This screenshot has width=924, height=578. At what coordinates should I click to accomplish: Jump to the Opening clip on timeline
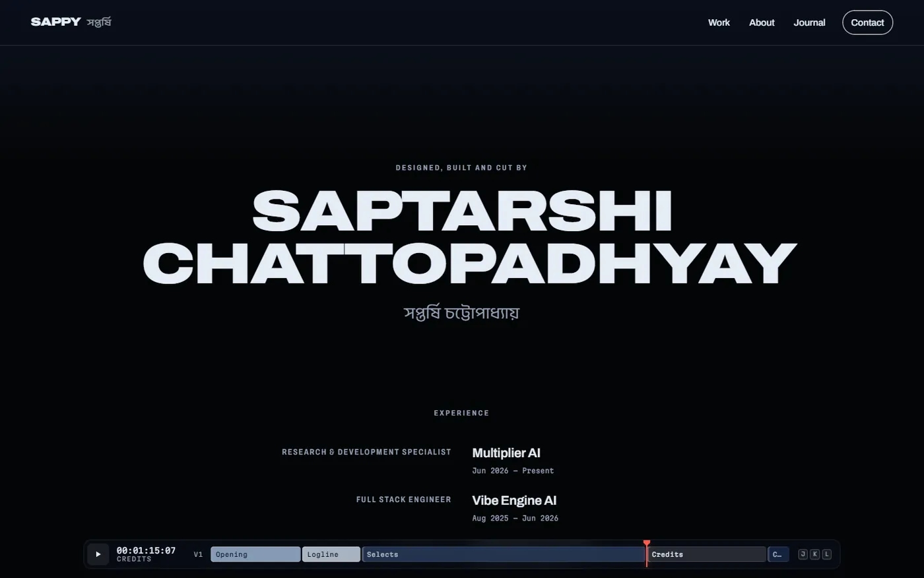point(255,554)
